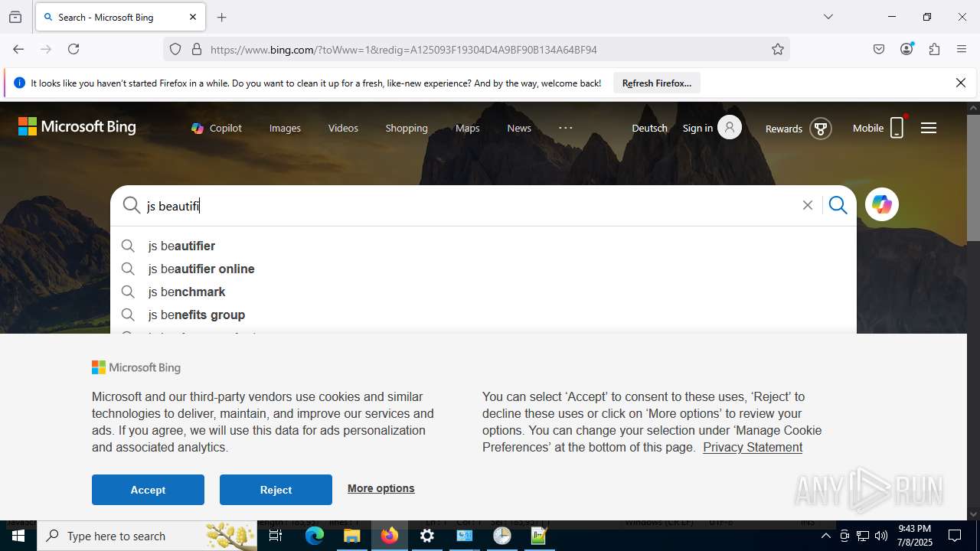Switch language to Deutsch

tap(649, 128)
